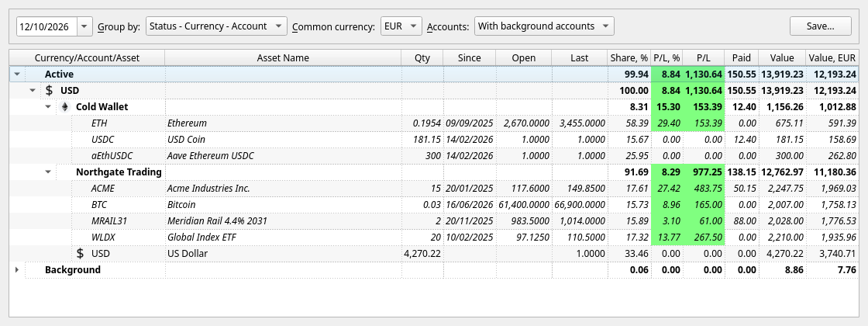
Task: Sort by Currency/Account/Asset column header
Action: (x=87, y=57)
